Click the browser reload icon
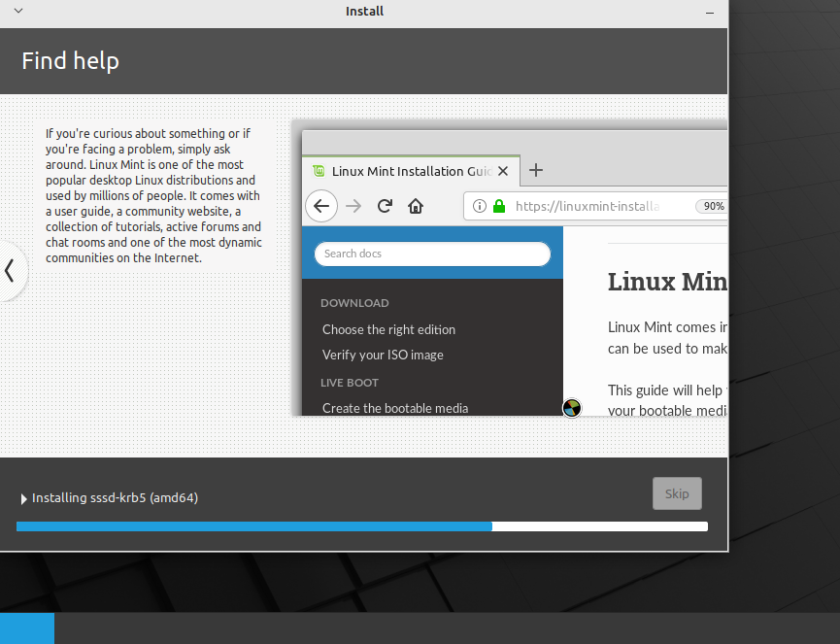The image size is (840, 644). (x=385, y=206)
